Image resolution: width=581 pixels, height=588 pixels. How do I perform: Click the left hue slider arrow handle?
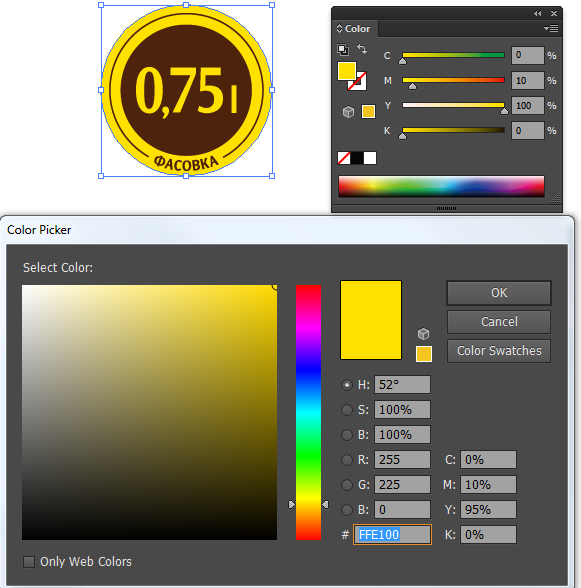(x=291, y=505)
